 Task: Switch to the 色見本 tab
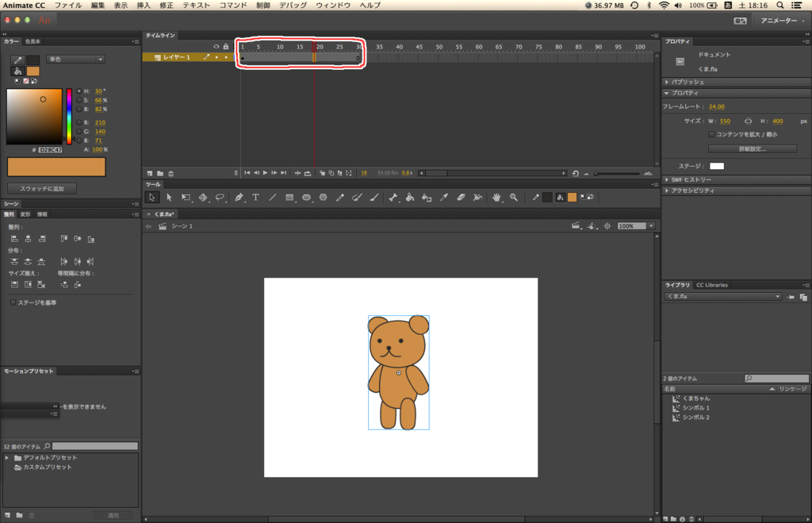pos(33,41)
